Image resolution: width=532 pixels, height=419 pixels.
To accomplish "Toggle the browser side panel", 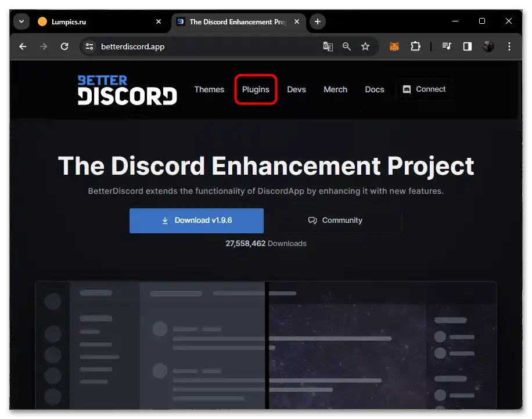I will 468,46.
